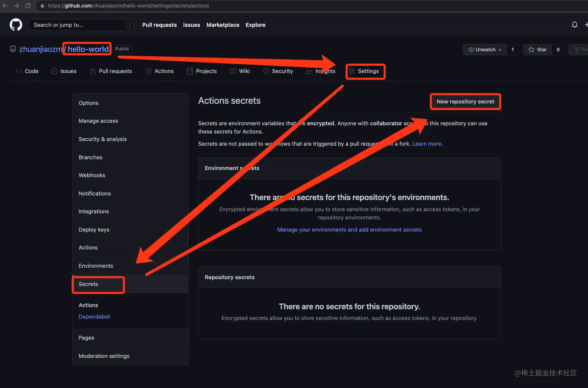Go to the Wiki tab
Image resolution: width=588 pixels, height=388 pixels.
pyautogui.click(x=240, y=71)
